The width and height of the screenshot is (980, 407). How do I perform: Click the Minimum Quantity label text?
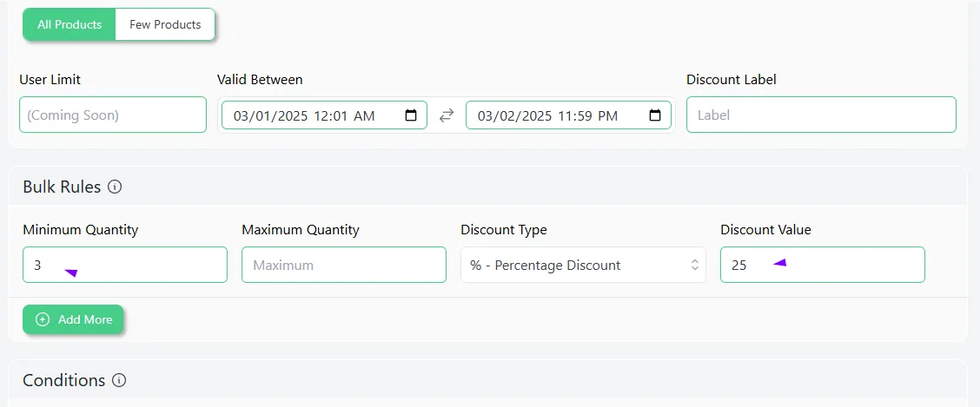(x=81, y=230)
